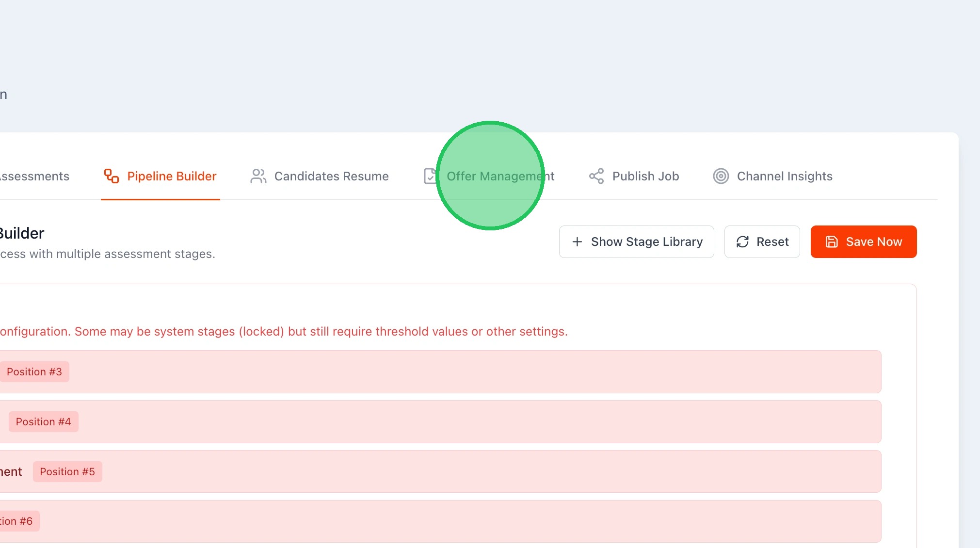This screenshot has width=980, height=548.
Task: Click the plus icon on Show Stage Library
Action: (x=577, y=242)
